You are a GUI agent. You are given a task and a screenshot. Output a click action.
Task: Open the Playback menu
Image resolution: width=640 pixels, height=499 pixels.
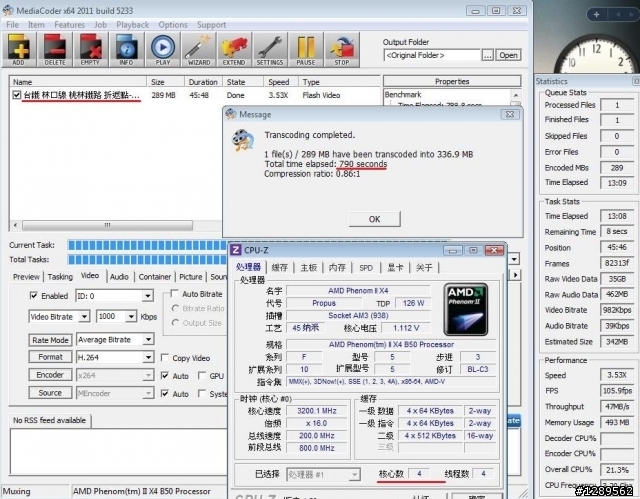tap(132, 25)
